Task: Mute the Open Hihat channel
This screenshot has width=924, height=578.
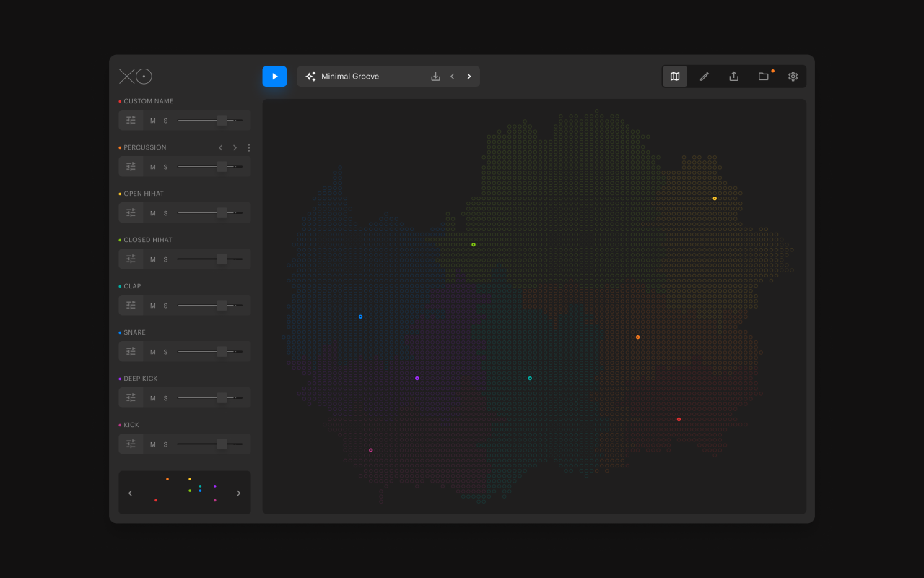Action: pos(152,213)
